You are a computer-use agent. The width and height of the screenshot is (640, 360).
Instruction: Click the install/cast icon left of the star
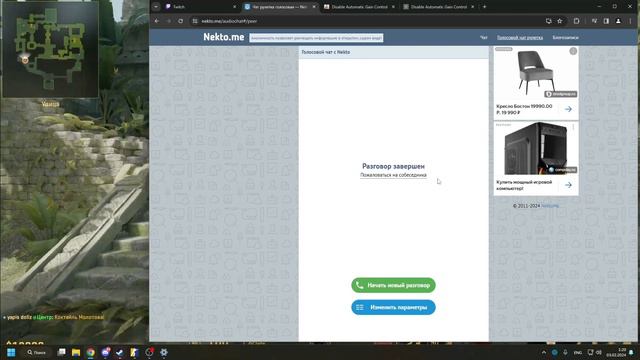coord(549,21)
